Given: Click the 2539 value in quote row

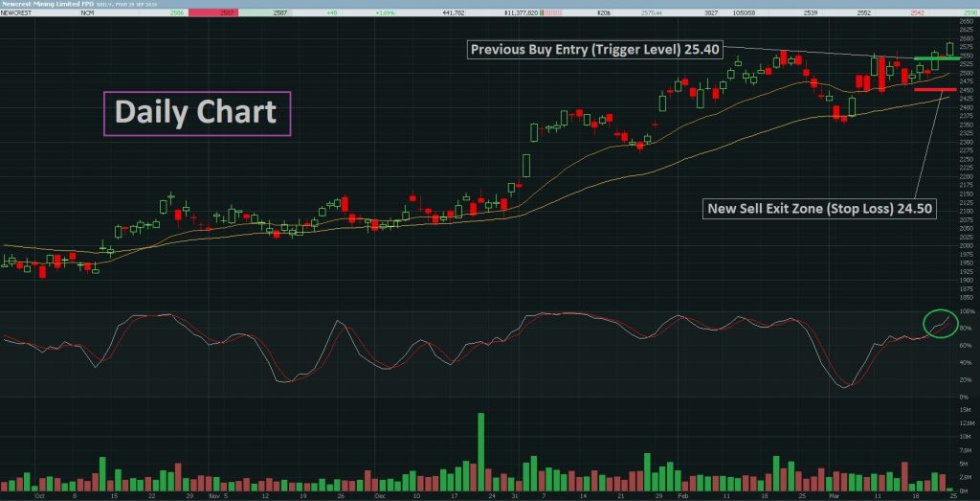Looking at the screenshot, I should click(x=813, y=12).
